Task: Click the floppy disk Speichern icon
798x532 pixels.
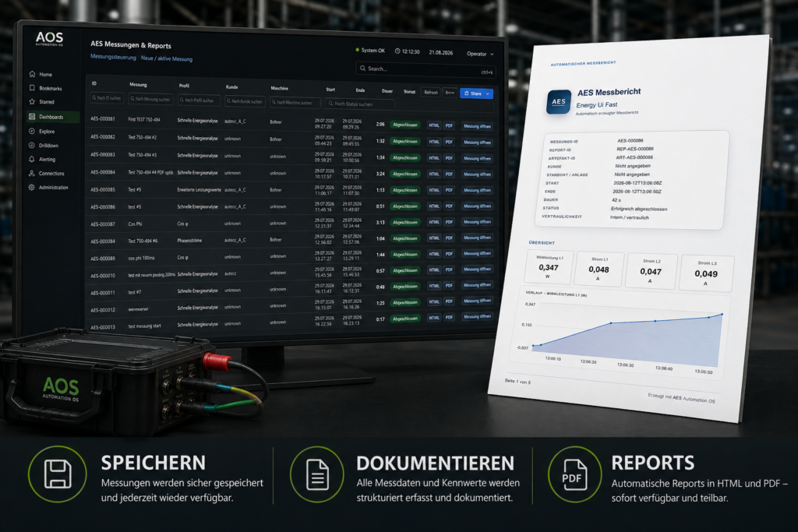Action: (58, 474)
